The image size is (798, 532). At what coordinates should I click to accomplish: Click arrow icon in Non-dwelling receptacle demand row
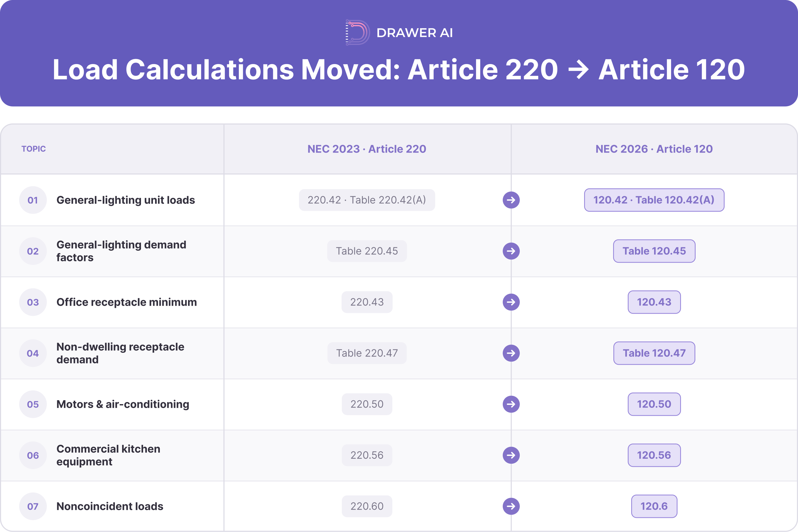(x=511, y=353)
